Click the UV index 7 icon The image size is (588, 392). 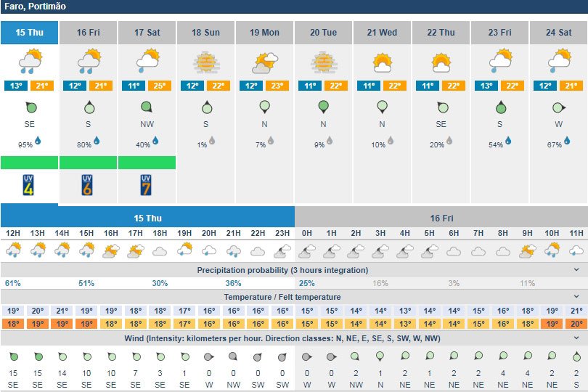[146, 187]
